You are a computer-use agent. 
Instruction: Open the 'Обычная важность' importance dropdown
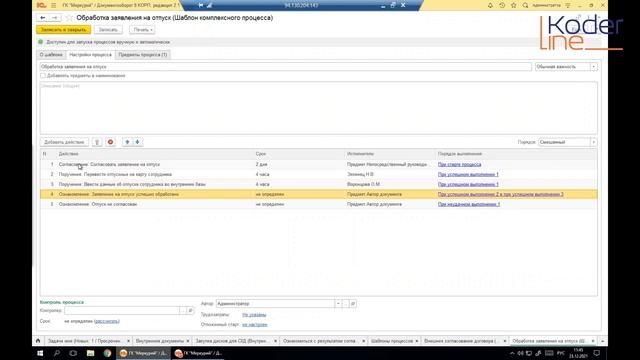(x=593, y=67)
